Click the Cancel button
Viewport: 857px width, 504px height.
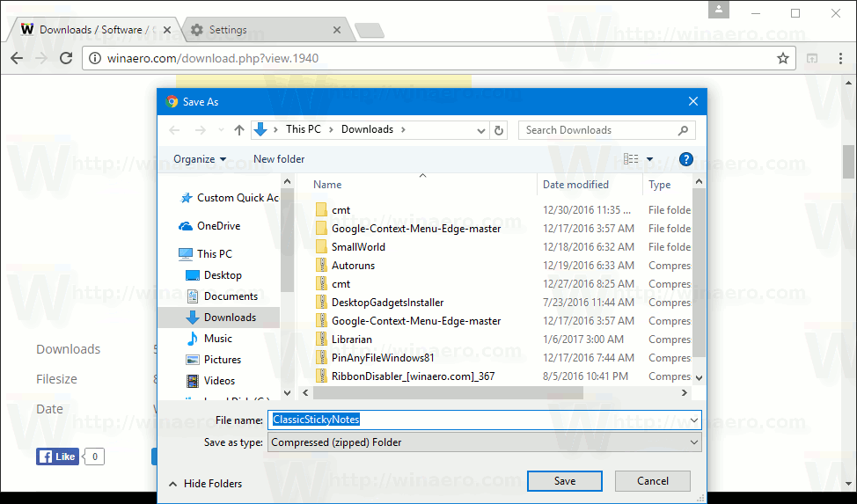point(653,481)
